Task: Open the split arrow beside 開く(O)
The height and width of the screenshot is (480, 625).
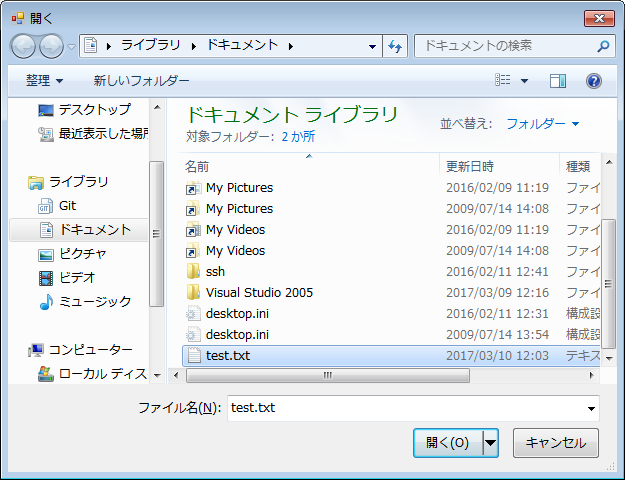Action: tap(491, 443)
